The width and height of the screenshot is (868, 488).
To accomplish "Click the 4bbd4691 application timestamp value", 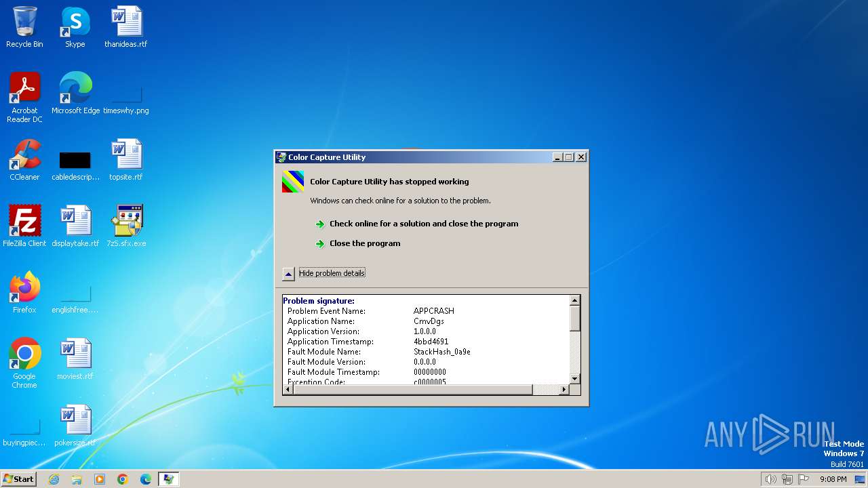I will [431, 342].
